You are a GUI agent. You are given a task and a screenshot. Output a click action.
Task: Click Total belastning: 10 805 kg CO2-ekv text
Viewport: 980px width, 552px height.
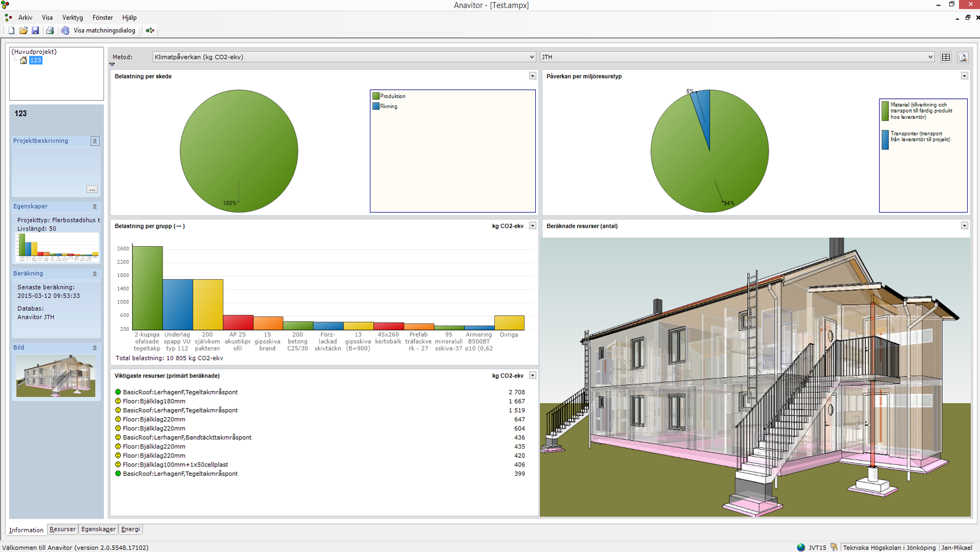pyautogui.click(x=169, y=358)
